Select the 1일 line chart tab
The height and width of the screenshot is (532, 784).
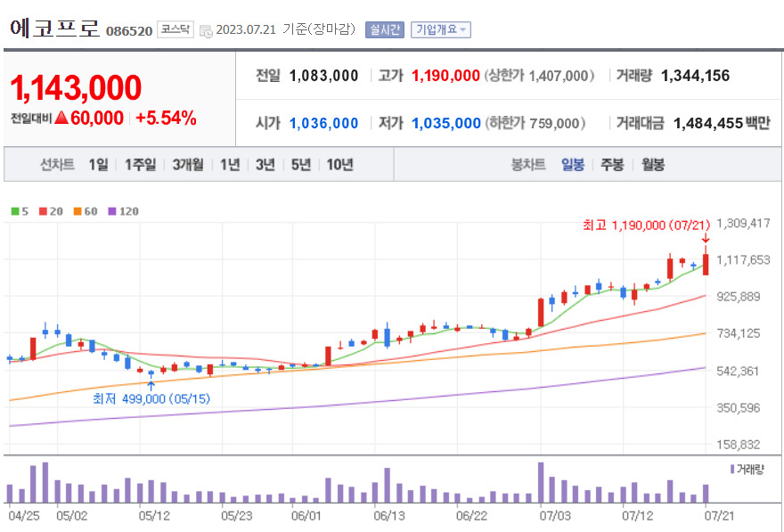(x=99, y=165)
